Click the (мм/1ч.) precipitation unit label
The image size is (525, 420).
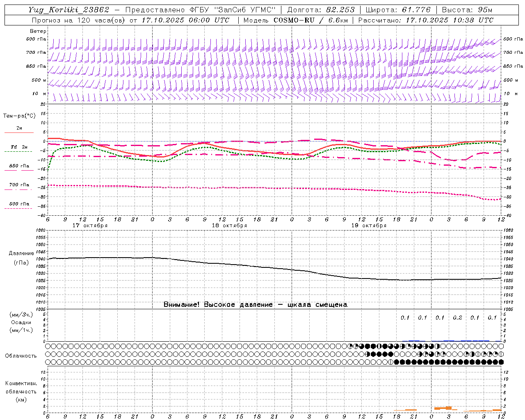pyautogui.click(x=21, y=330)
